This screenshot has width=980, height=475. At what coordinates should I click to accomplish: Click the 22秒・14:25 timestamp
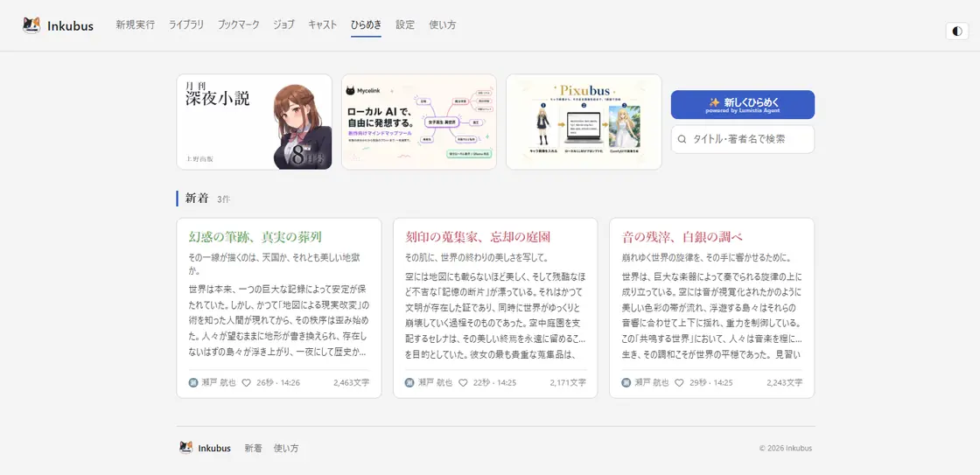coord(495,382)
